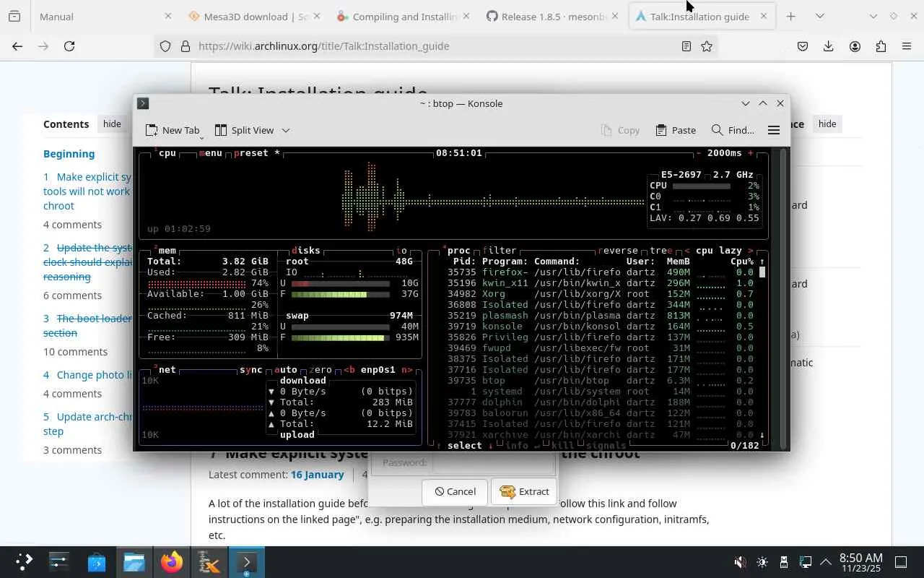Switch to Firefox from the taskbar
Screen dimensions: 924x578
click(x=172, y=561)
